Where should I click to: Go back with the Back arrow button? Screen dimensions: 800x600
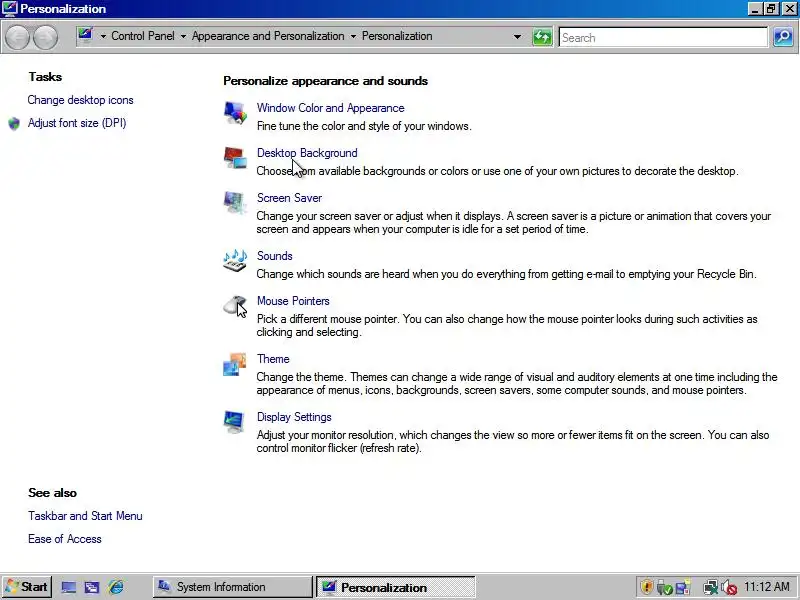coord(17,37)
